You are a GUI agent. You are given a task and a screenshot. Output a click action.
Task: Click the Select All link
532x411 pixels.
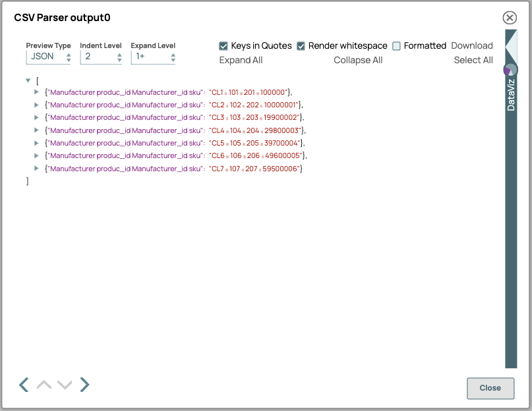[473, 60]
